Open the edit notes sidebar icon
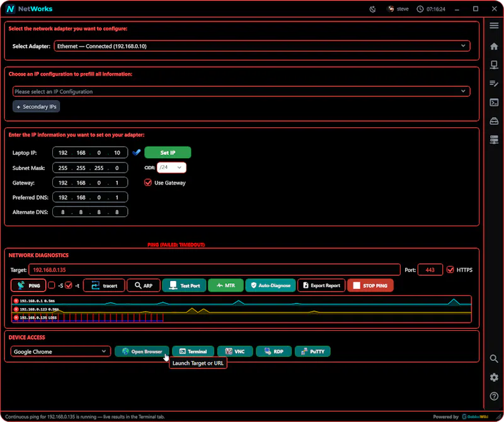 [x=494, y=84]
